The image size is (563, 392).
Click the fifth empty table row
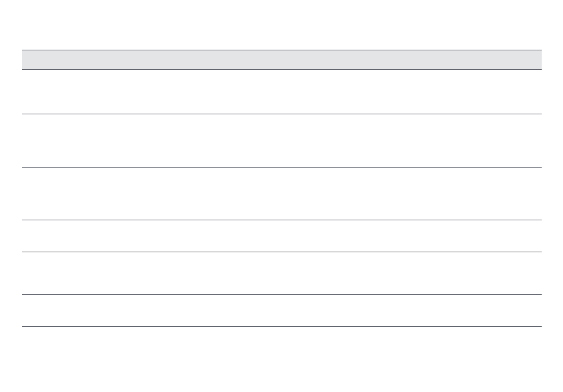[x=281, y=274]
